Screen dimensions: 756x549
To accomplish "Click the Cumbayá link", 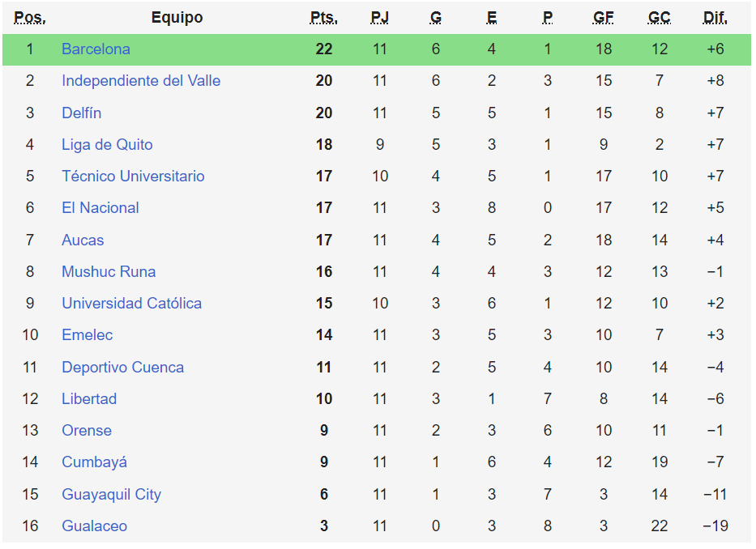I will (x=94, y=462).
